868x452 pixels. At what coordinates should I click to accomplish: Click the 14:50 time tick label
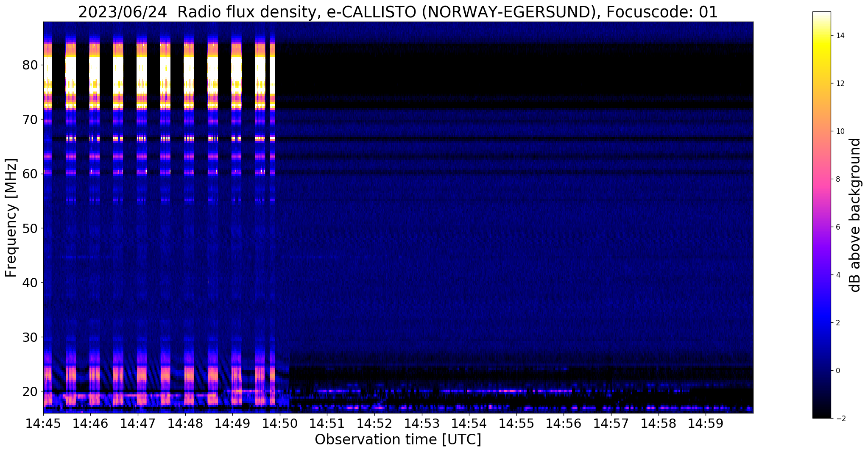280,423
